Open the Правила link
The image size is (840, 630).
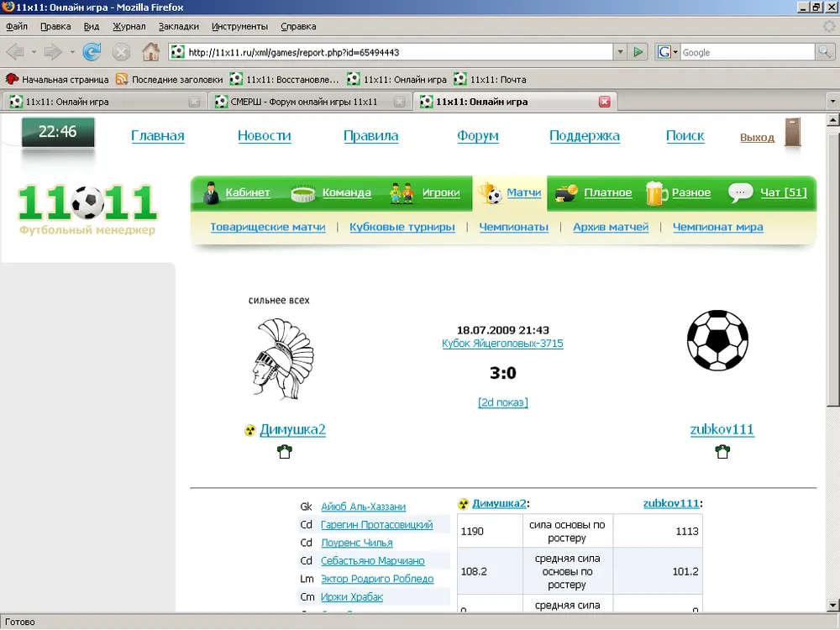370,136
